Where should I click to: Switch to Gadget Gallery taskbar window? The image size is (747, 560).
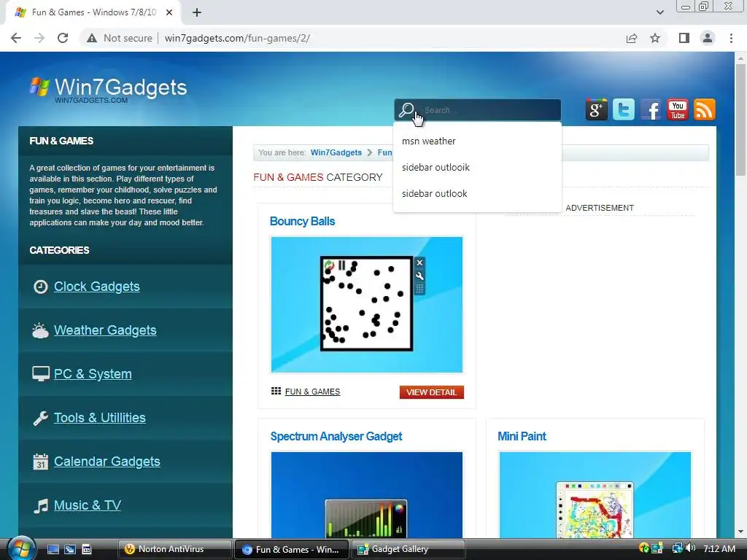[409, 549]
